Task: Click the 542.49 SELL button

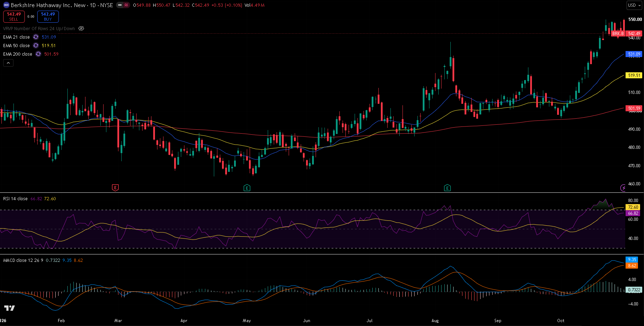Action: [14, 16]
